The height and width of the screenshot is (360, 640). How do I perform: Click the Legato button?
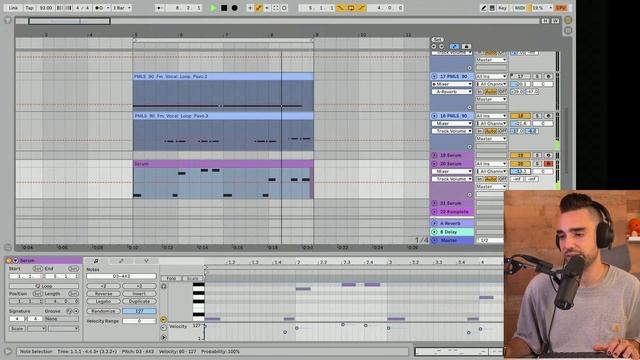103,302
